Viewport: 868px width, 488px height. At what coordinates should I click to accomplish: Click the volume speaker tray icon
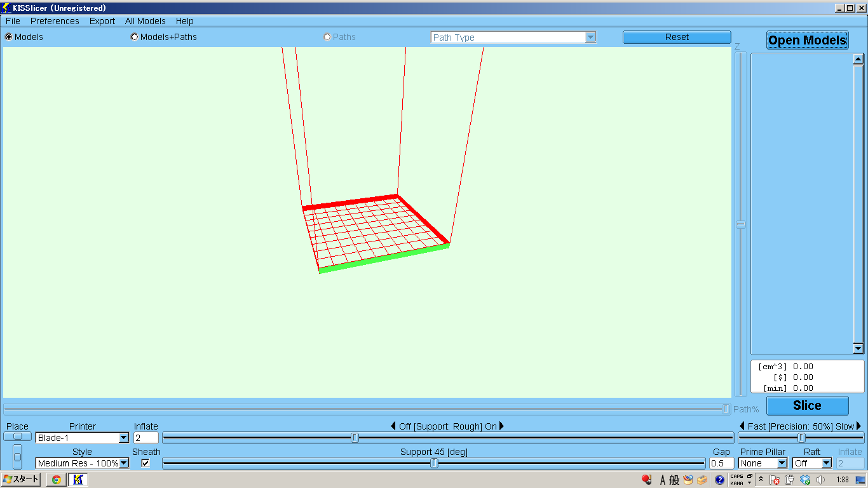pos(820,480)
